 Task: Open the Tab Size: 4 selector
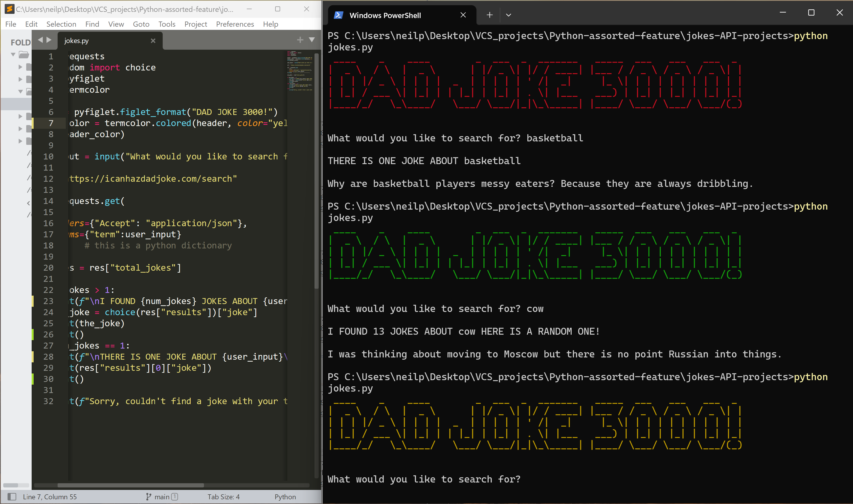(224, 497)
